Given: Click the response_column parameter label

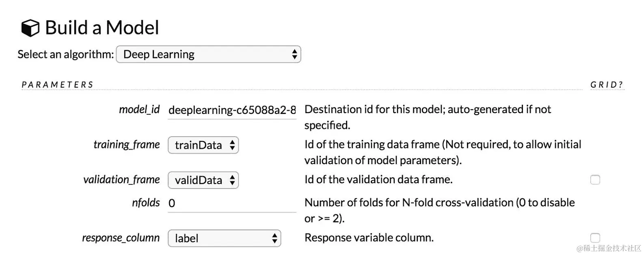Looking at the screenshot, I should point(121,238).
